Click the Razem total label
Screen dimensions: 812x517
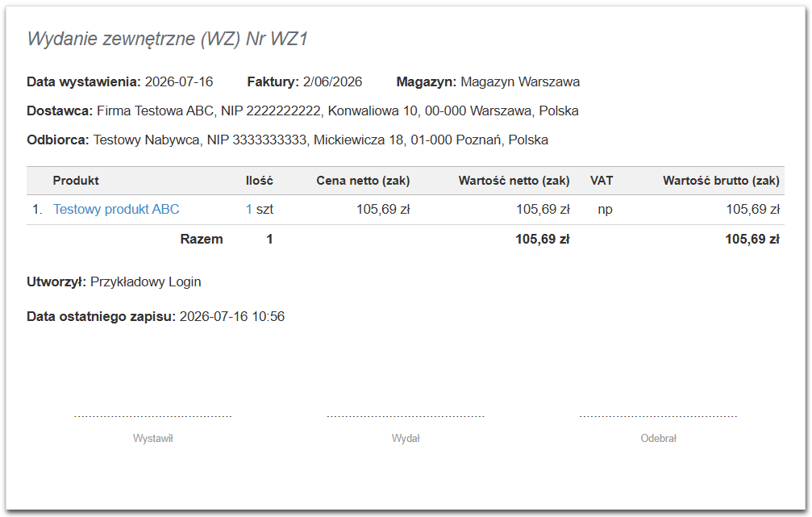click(x=202, y=240)
